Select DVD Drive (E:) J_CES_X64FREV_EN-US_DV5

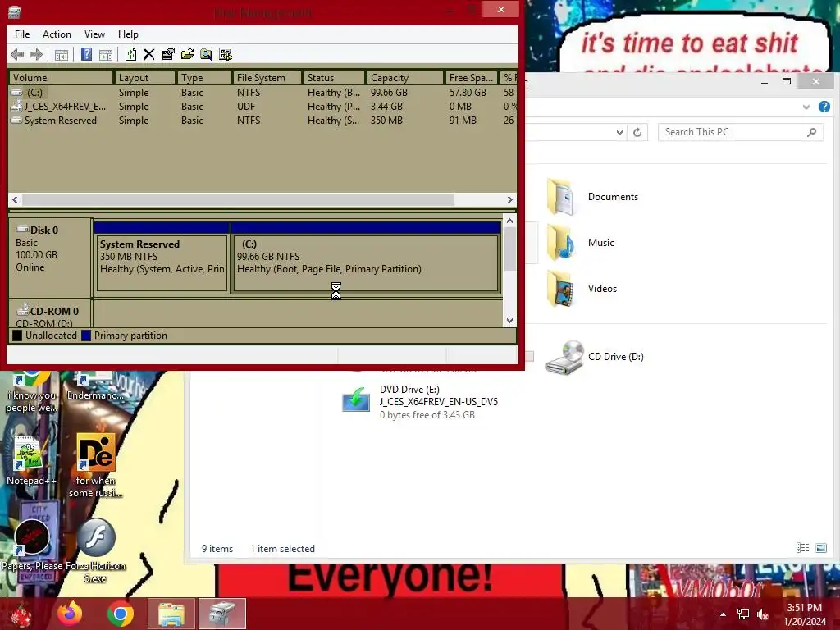coord(421,402)
